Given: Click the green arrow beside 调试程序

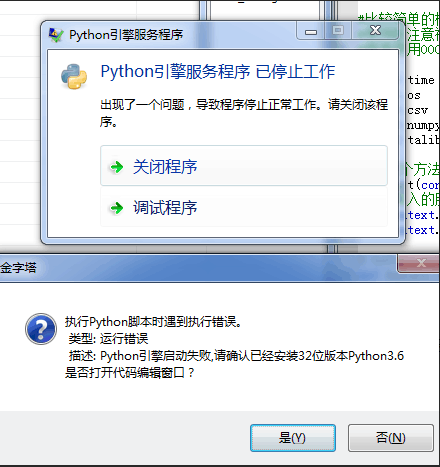Looking at the screenshot, I should (x=117, y=208).
